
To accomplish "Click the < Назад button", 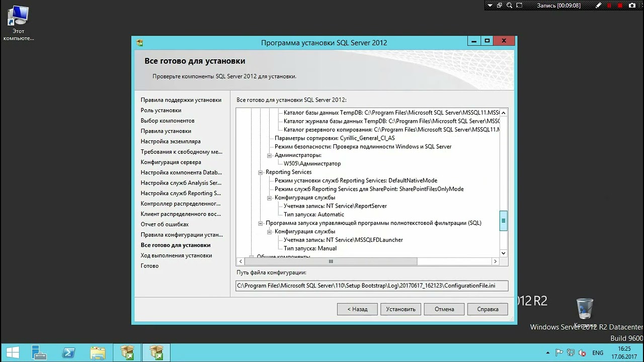I will click(x=357, y=309).
